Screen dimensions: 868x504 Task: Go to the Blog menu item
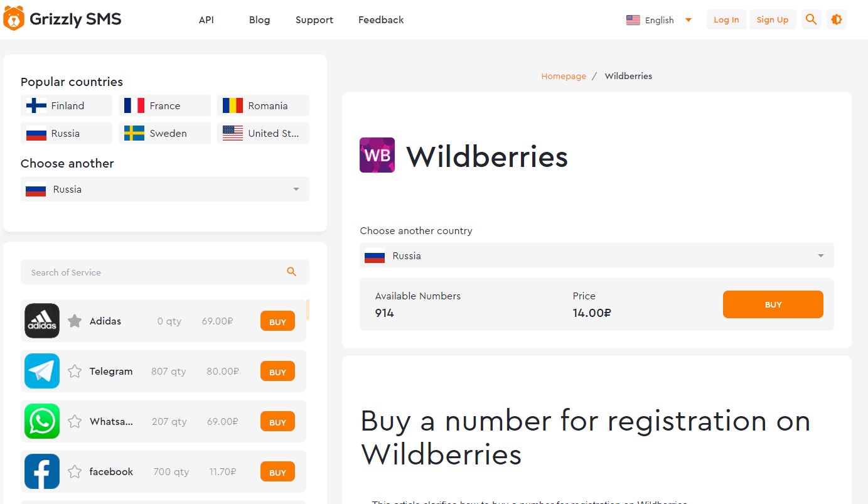[259, 20]
